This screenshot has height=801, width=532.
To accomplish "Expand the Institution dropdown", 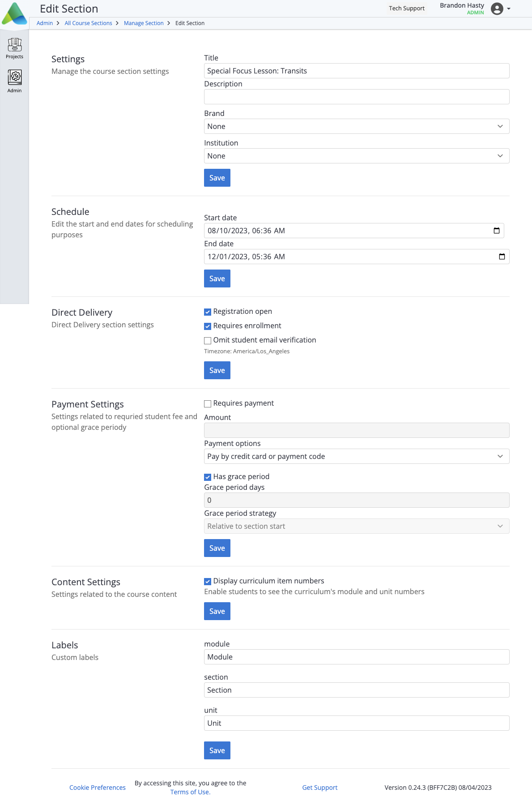I will [x=357, y=156].
